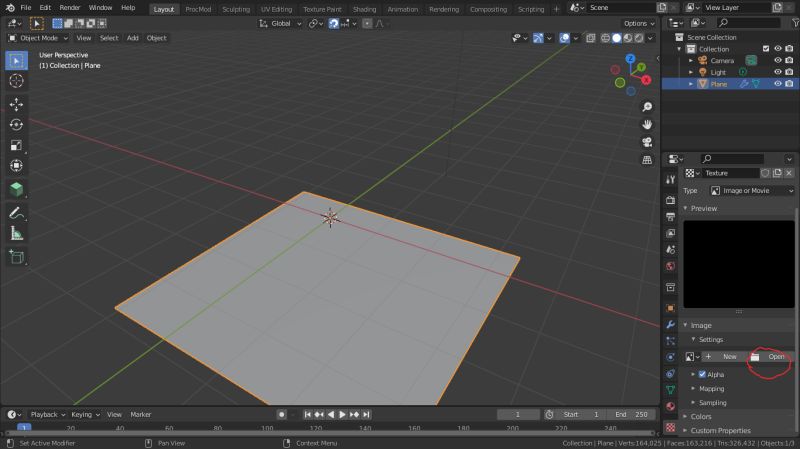800x449 pixels.
Task: Click the play animation button
Action: (342, 415)
